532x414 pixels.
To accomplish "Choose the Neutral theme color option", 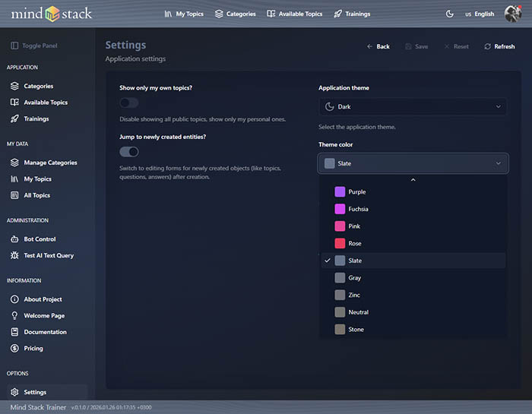I will [413, 312].
